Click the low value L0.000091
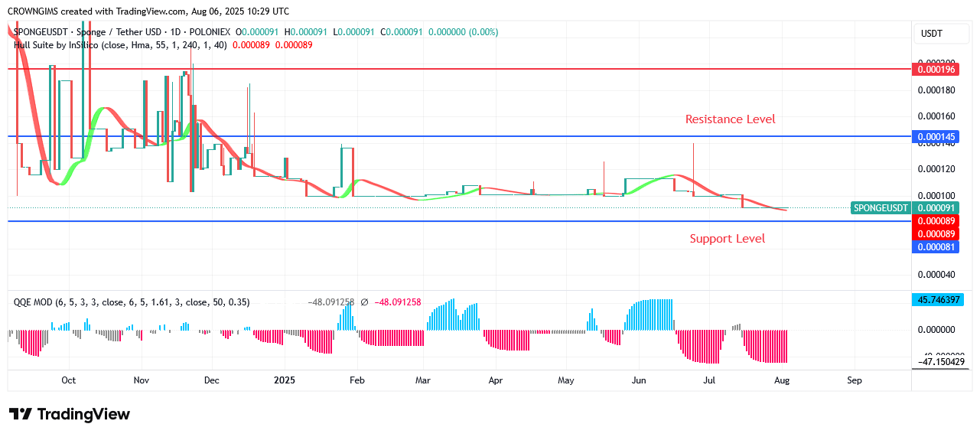 click(x=354, y=32)
